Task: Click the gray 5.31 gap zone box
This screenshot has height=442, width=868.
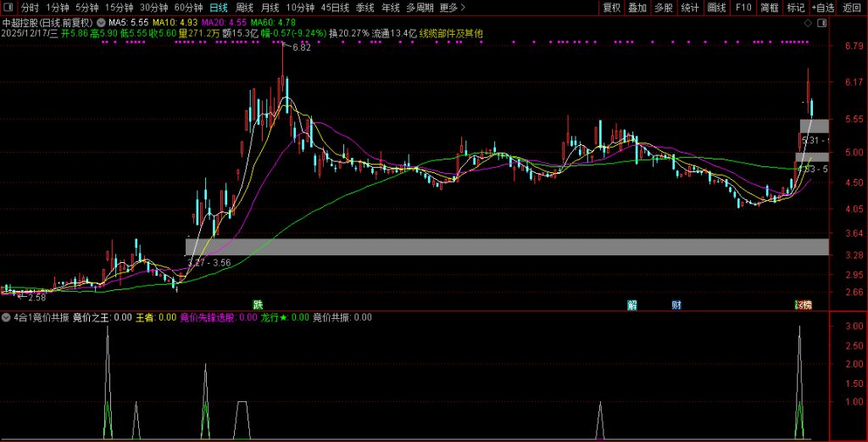Action: (x=814, y=126)
